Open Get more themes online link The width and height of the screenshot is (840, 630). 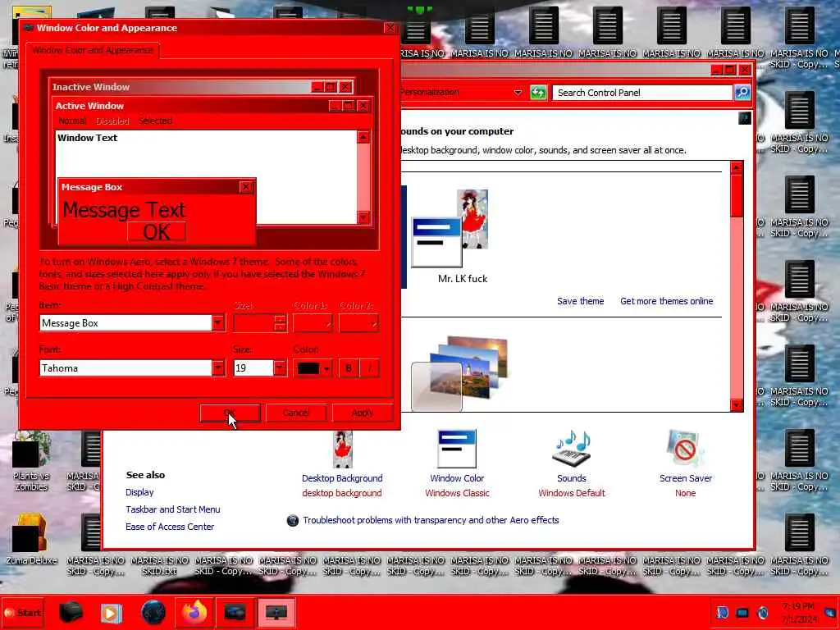(666, 301)
